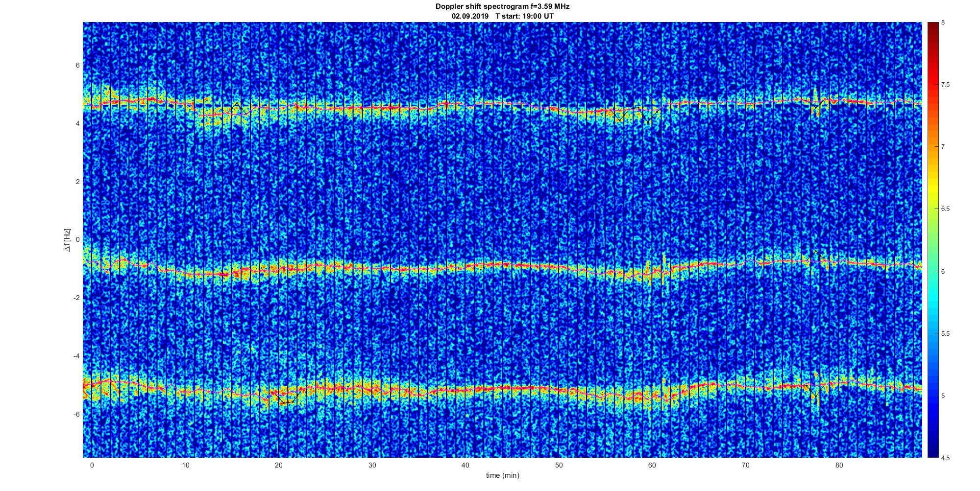Click the colorbar label '7'

tap(943, 147)
